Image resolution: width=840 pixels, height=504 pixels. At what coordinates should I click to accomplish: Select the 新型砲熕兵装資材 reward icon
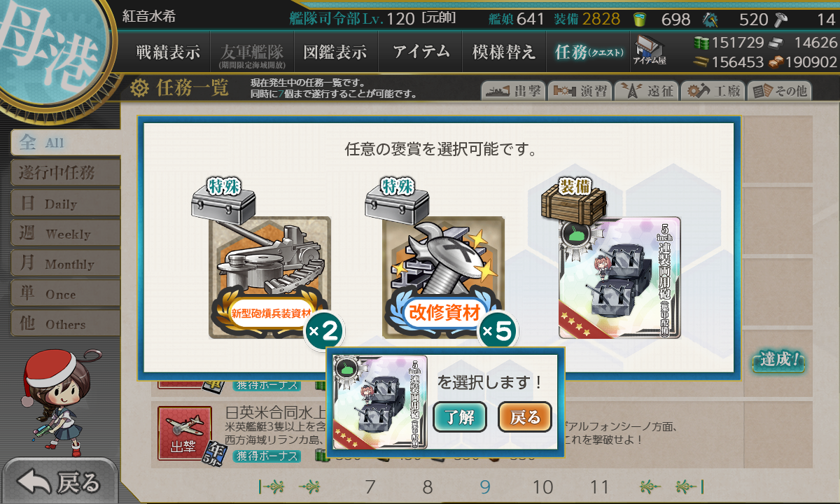[269, 277]
